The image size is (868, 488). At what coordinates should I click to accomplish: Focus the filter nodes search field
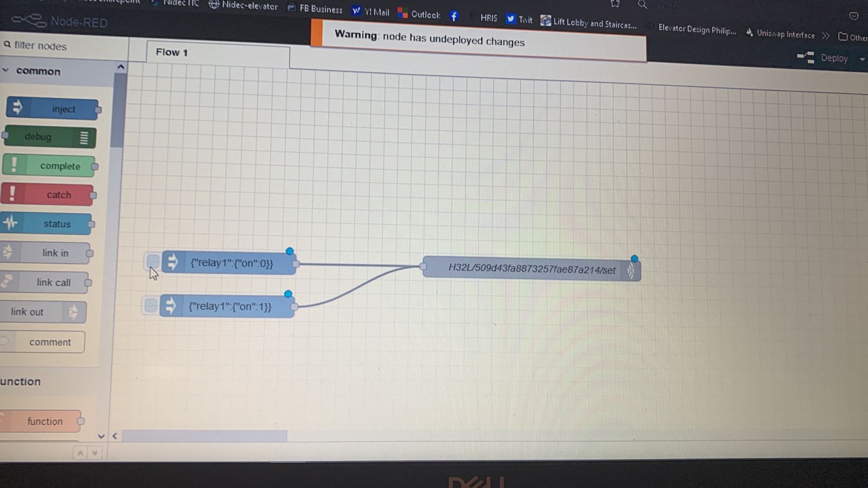tap(60, 46)
